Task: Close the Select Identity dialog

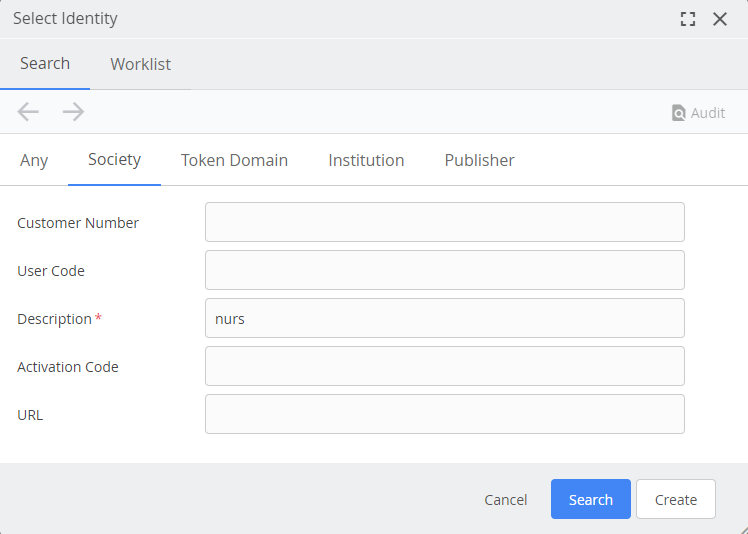Action: 720,19
